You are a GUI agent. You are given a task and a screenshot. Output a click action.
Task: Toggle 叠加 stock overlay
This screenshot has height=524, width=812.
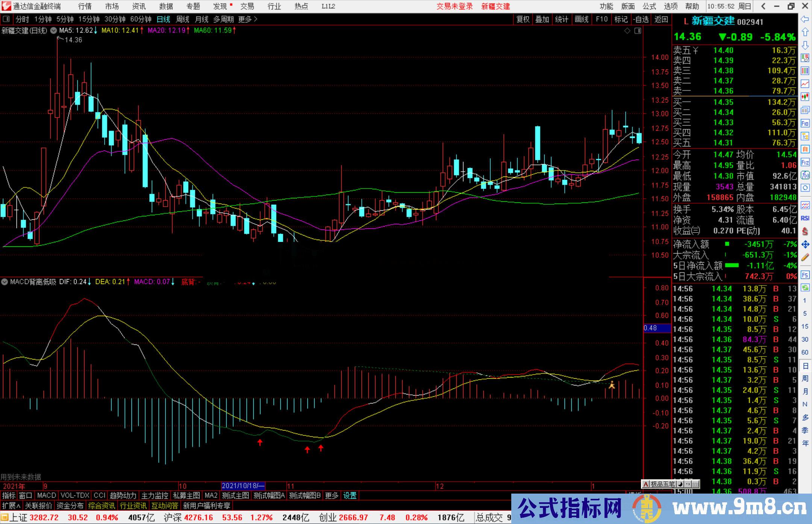(x=542, y=19)
